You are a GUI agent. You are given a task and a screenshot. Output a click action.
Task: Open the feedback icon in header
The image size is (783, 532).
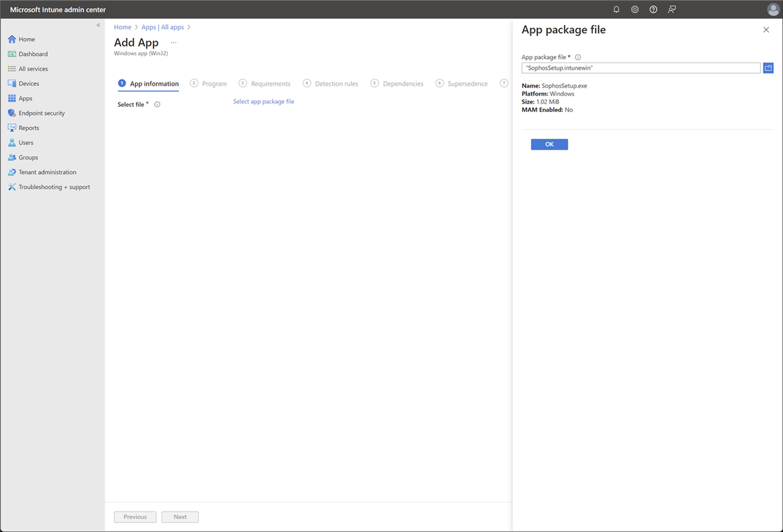pyautogui.click(x=672, y=9)
